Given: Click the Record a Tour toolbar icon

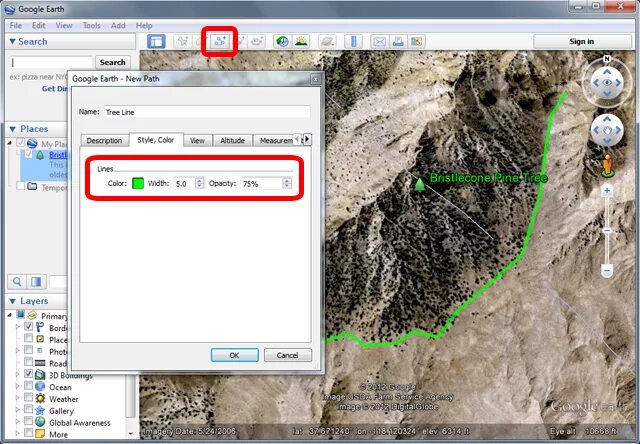Looking at the screenshot, I should [257, 41].
